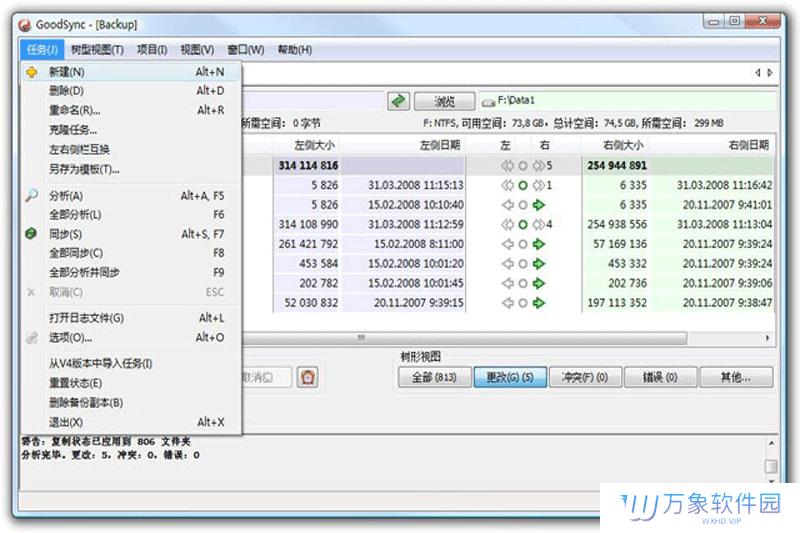
Task: Select 左右侧栏互换 menu entry
Action: tap(132, 149)
